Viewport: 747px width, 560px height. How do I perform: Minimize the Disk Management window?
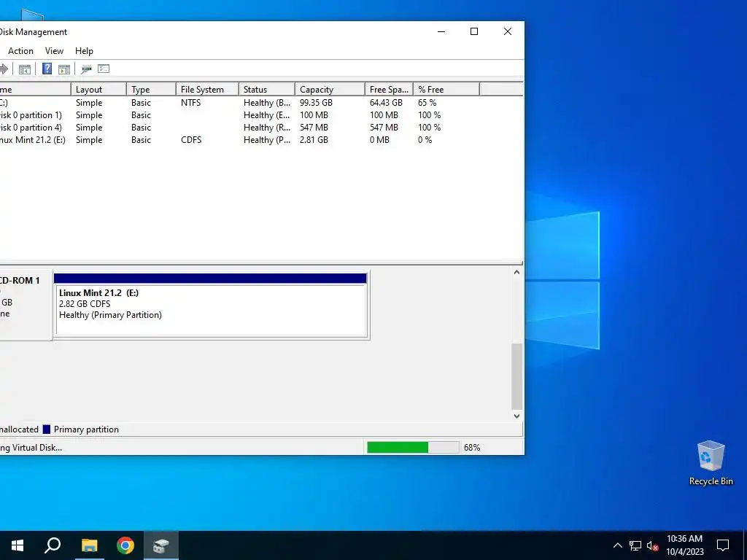pos(441,32)
